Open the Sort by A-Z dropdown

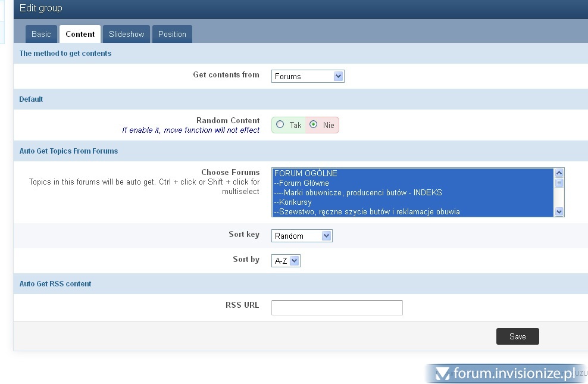click(286, 261)
